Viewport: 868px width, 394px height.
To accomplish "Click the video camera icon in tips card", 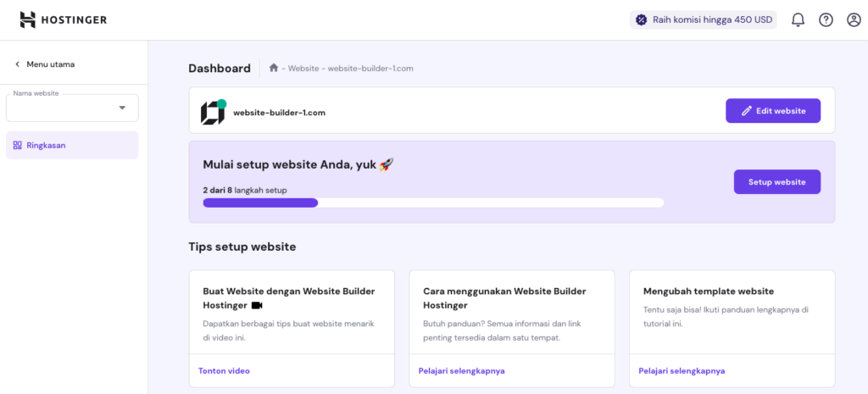I will point(258,305).
